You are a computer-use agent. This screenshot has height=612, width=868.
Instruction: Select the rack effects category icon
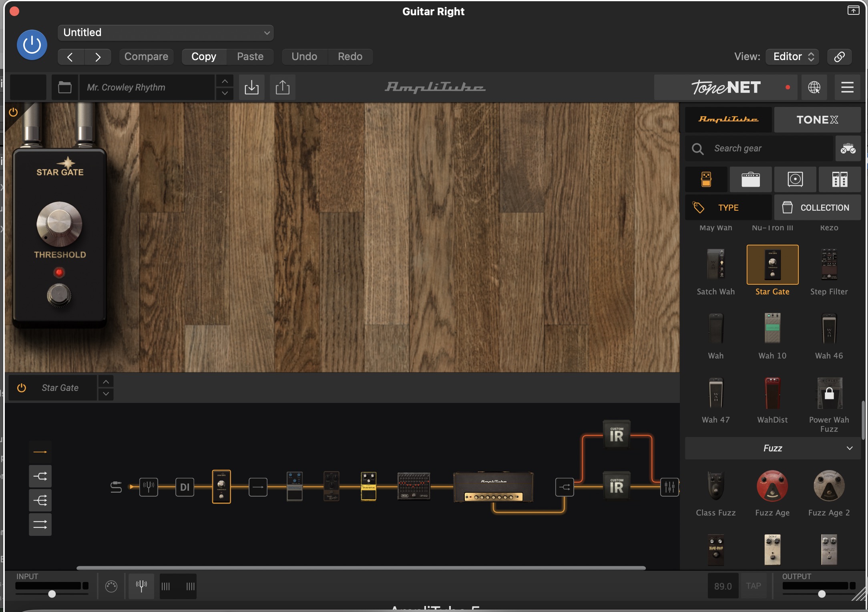coord(840,179)
